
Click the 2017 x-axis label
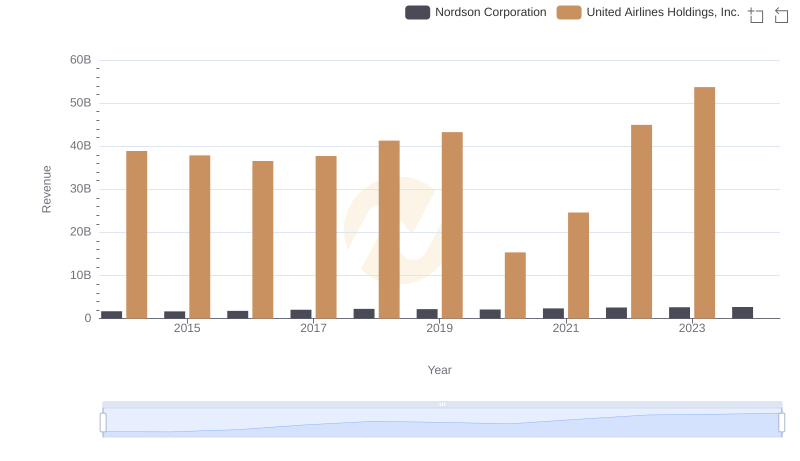[x=313, y=328]
